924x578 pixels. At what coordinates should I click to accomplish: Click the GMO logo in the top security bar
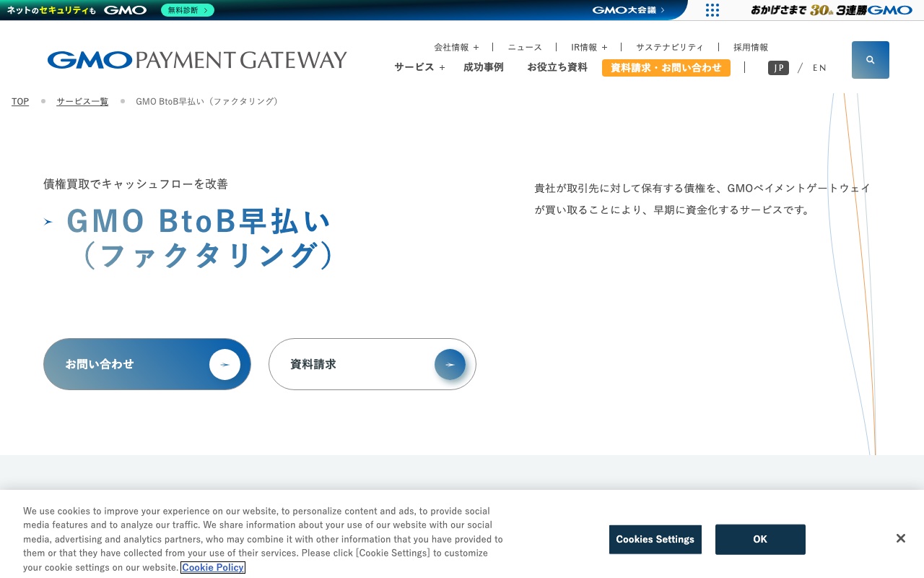click(125, 9)
